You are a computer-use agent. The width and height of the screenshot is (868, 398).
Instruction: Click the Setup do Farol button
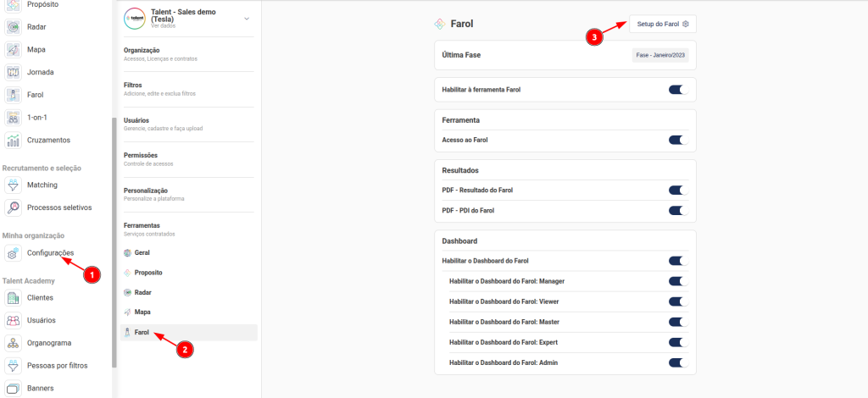[x=662, y=24]
